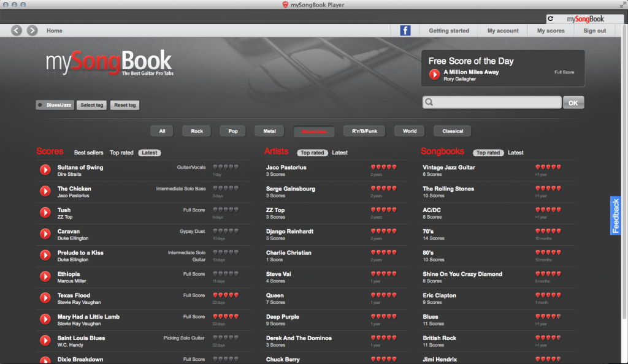Open the Eric Clapton songbook
This screenshot has height=364, width=628.
(x=439, y=295)
